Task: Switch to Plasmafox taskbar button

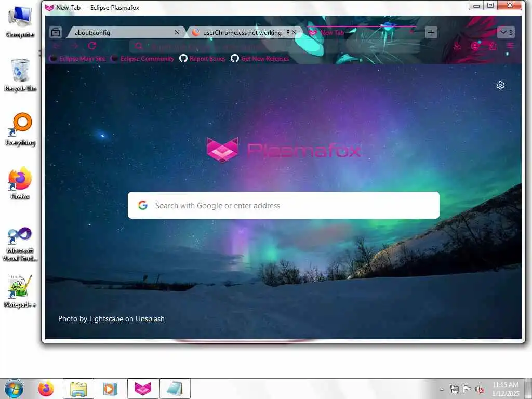Action: 143,389
